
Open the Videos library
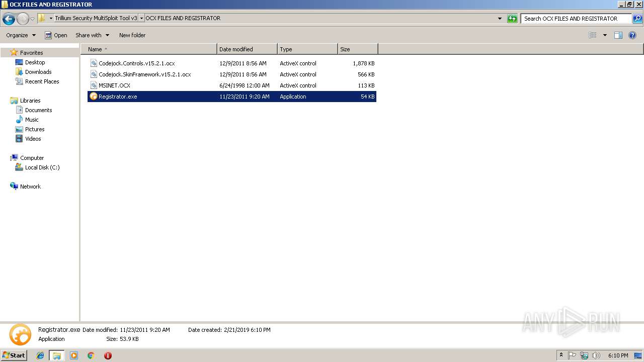point(33,139)
